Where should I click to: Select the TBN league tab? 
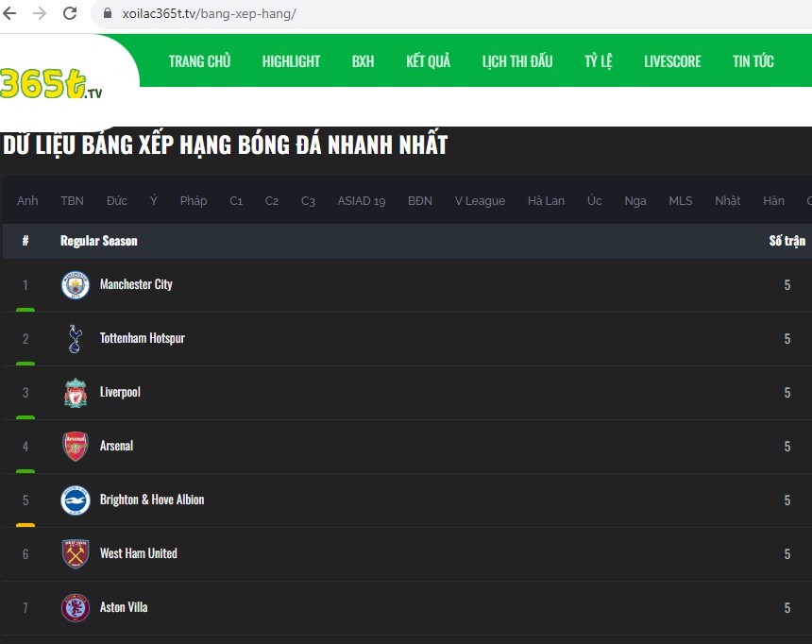tap(72, 200)
